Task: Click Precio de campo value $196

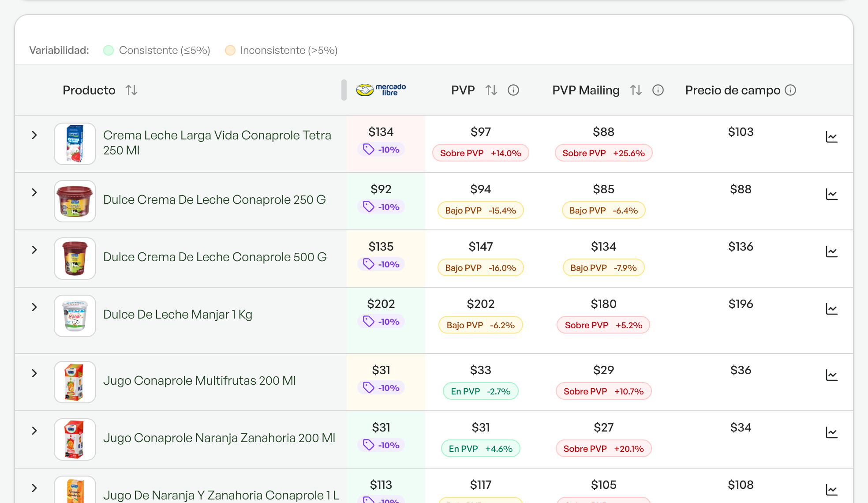Action: pyautogui.click(x=741, y=304)
